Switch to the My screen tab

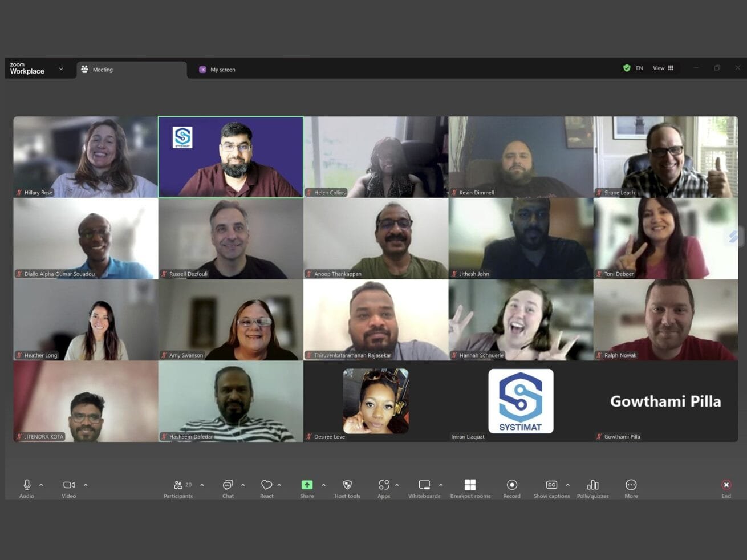tap(222, 70)
